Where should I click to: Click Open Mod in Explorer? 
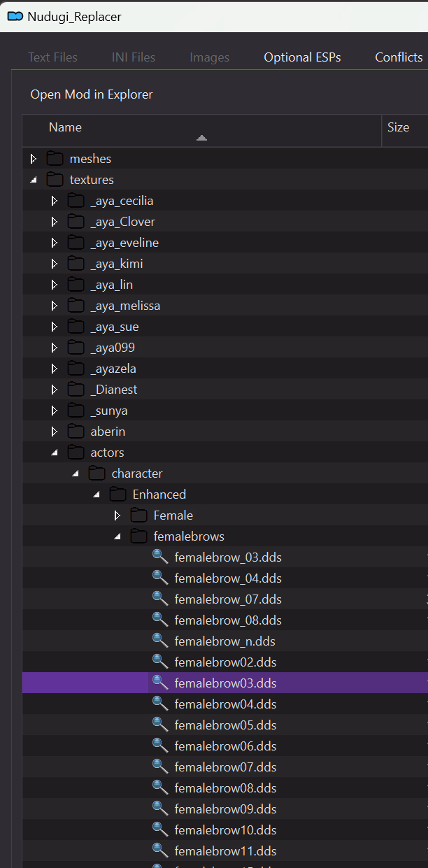coord(92,94)
